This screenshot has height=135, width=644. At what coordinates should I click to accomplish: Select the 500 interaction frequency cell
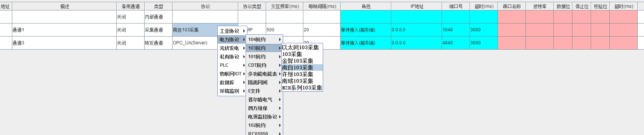(285, 30)
